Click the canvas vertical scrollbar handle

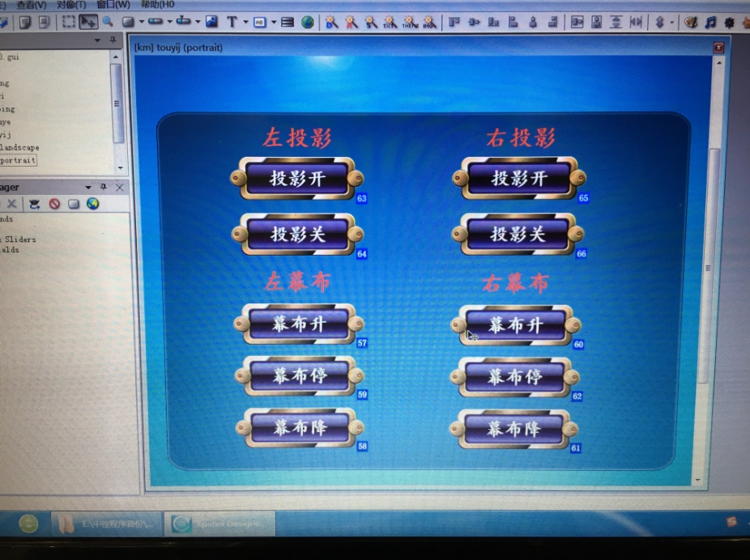[710, 267]
